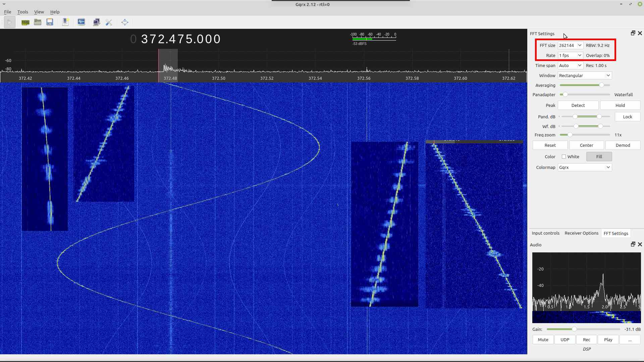Viewport: 644px width, 362px height.
Task: Click the save settings floppy icon
Action: 50,22
